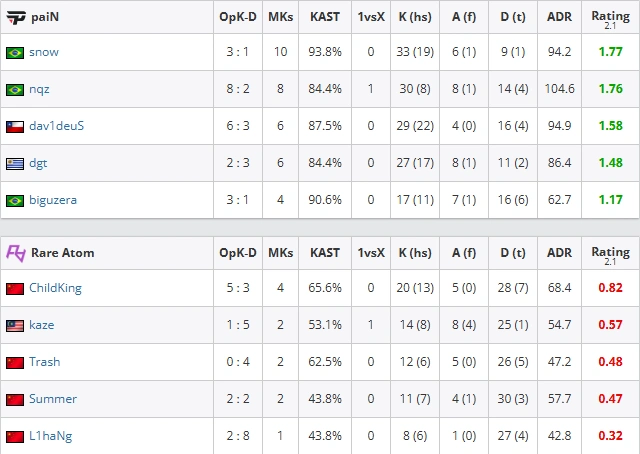640x454 pixels.
Task: Click the Trash player name
Action: pos(44,362)
